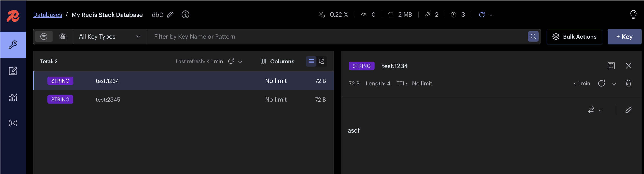Image resolution: width=644 pixels, height=174 pixels.
Task: Delete the test:1234 key with trash icon
Action: pyautogui.click(x=628, y=83)
